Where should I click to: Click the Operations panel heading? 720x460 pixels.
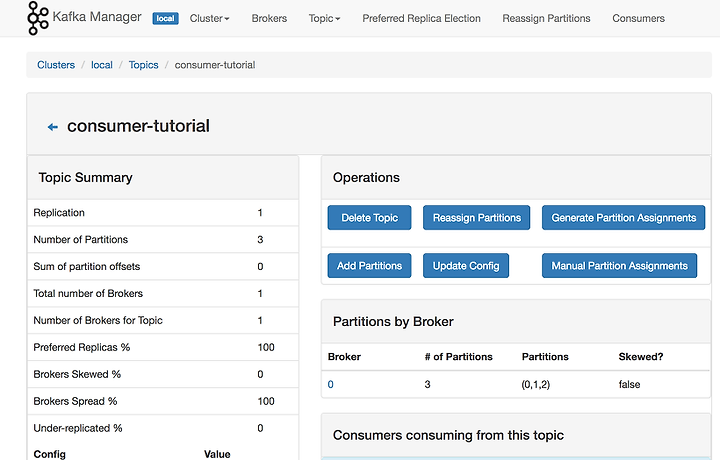tap(366, 178)
